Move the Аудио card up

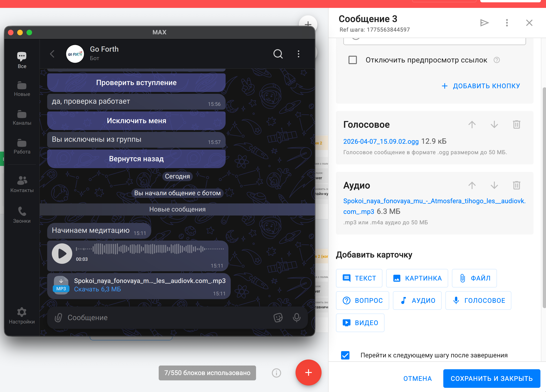tap(472, 185)
